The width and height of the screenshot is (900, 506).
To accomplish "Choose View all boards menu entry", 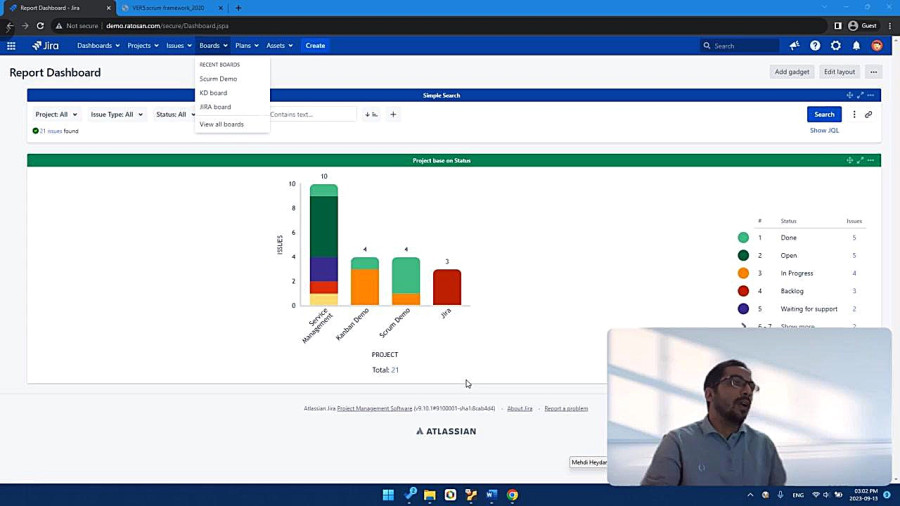I will tap(222, 124).
